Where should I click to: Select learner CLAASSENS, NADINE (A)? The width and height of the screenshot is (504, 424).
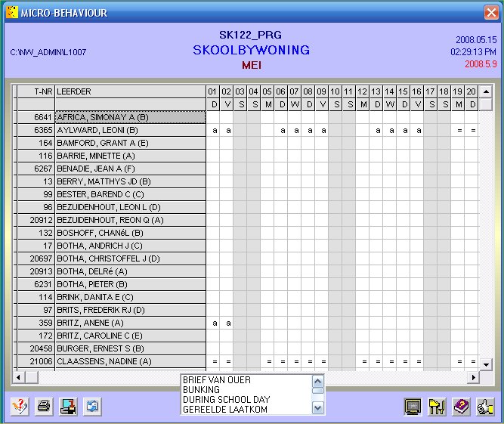130,361
